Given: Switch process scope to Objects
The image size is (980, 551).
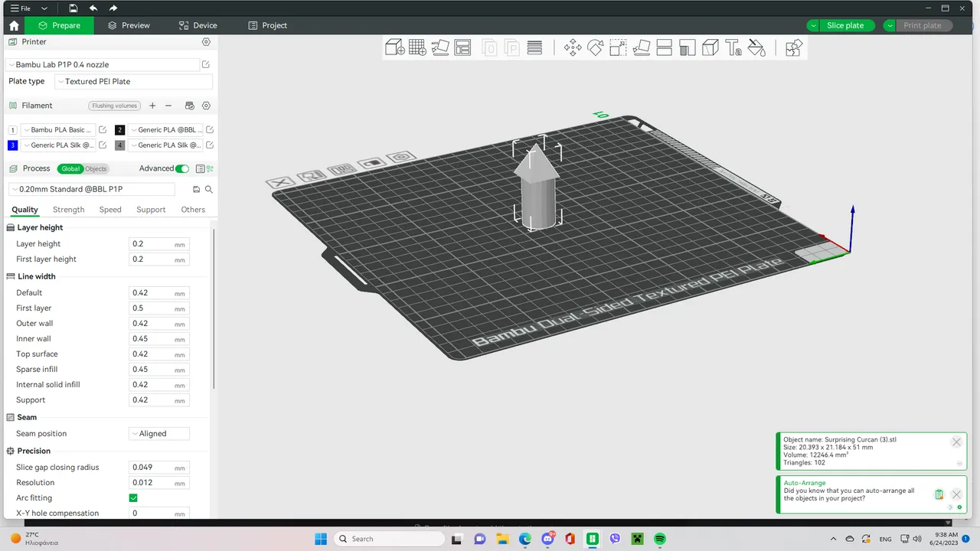Looking at the screenshot, I should click(96, 169).
